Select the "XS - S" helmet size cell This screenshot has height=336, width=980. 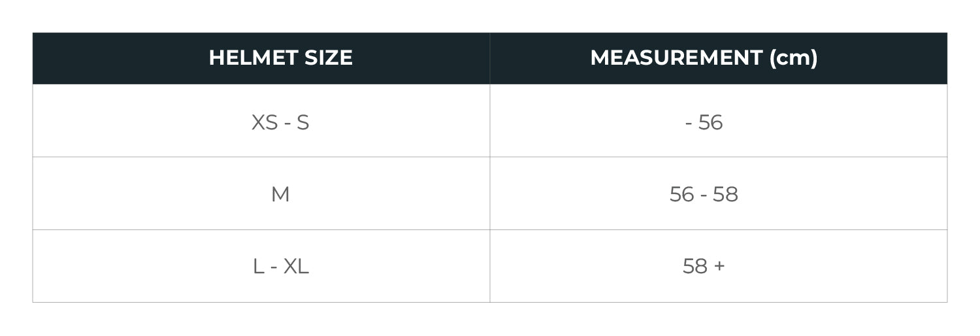[280, 122]
